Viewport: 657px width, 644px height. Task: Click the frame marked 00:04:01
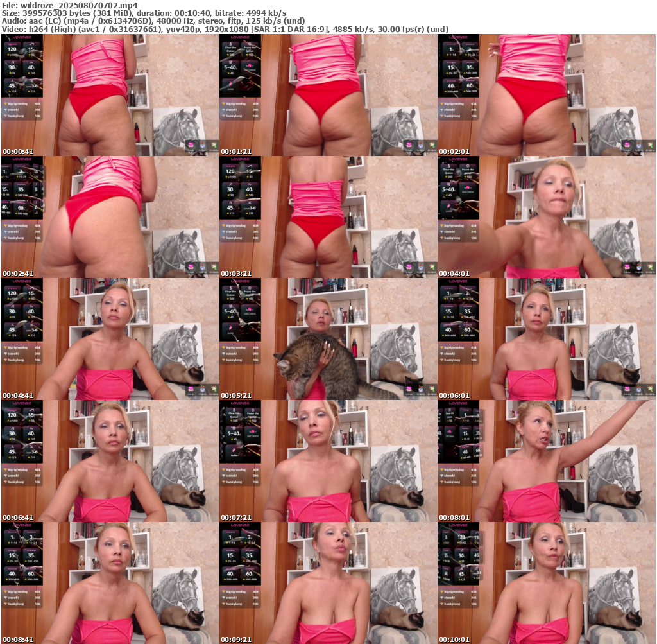546,217
